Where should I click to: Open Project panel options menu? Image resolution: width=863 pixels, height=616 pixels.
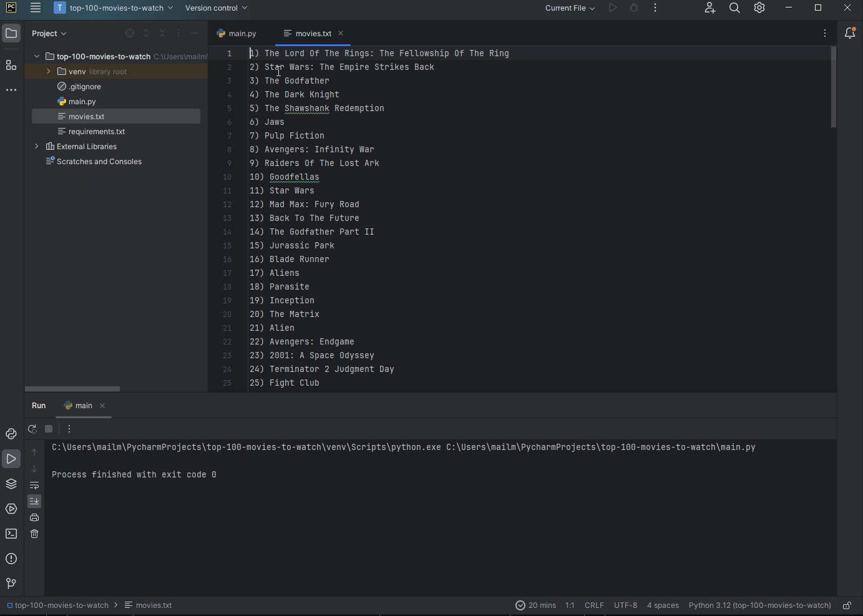point(178,34)
